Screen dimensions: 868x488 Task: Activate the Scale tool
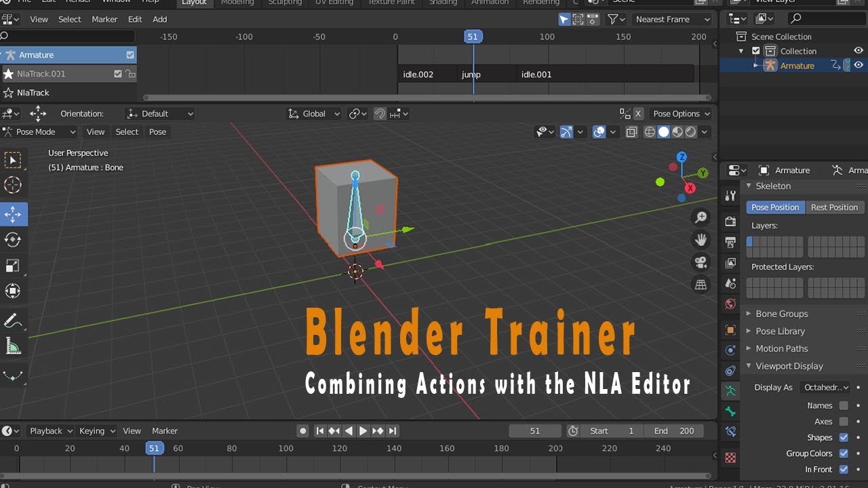point(13,265)
